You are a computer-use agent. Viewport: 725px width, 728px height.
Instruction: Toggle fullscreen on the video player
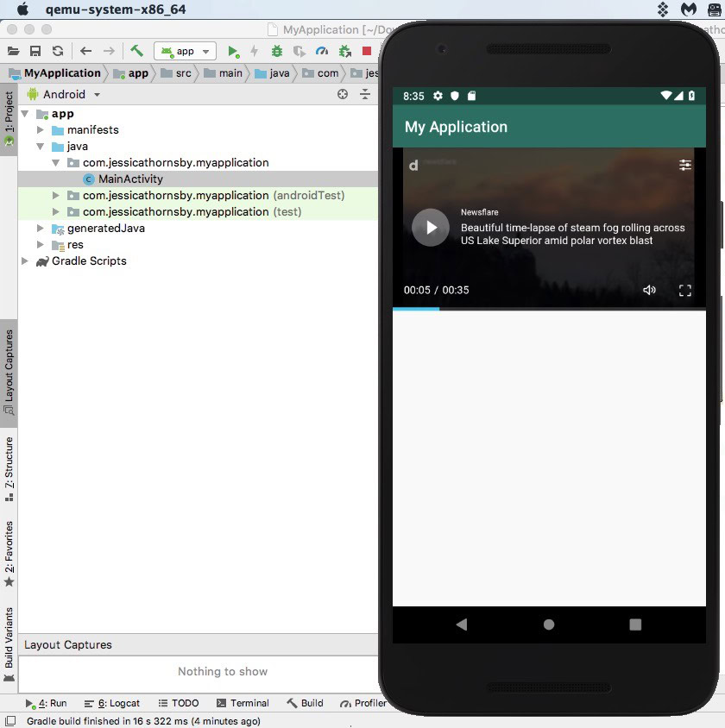pyautogui.click(x=685, y=291)
